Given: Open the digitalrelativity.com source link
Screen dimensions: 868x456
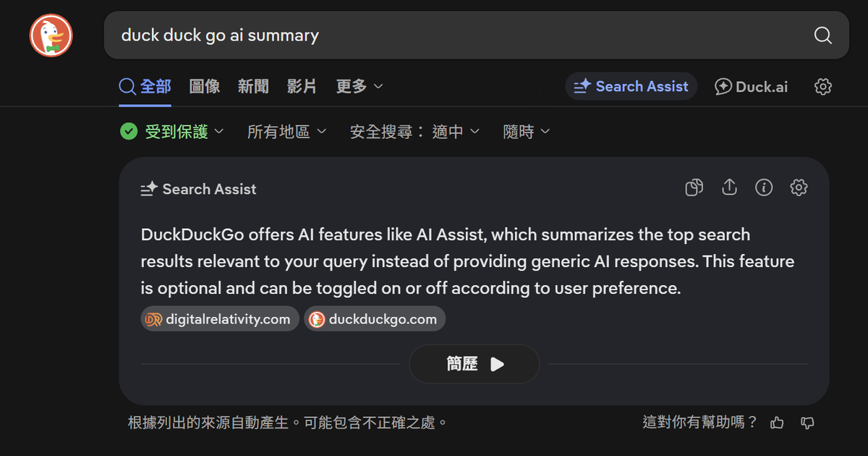Looking at the screenshot, I should coord(220,319).
